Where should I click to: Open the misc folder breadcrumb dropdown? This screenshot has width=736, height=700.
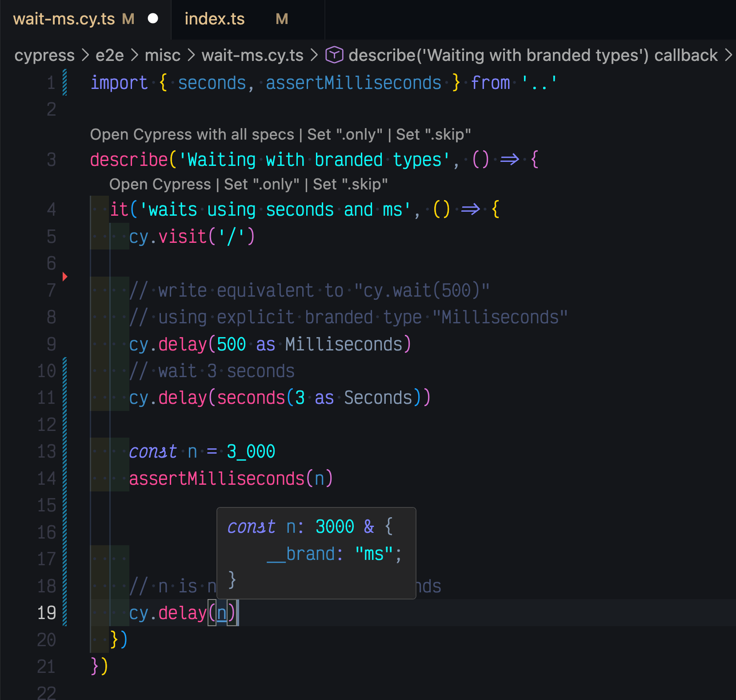pos(163,55)
